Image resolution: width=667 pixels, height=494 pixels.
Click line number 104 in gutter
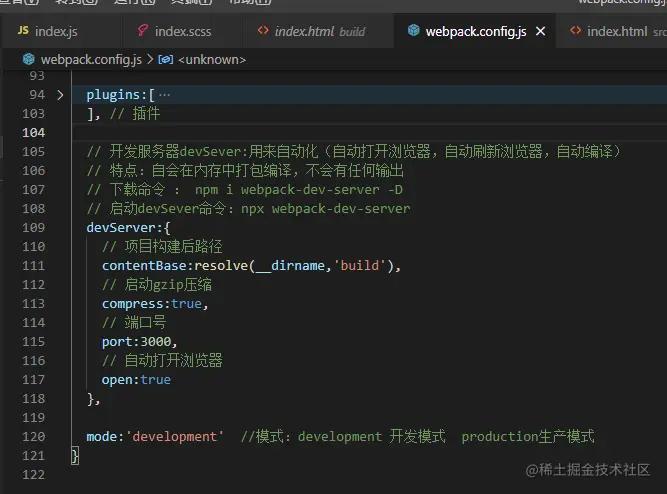pyautogui.click(x=34, y=132)
